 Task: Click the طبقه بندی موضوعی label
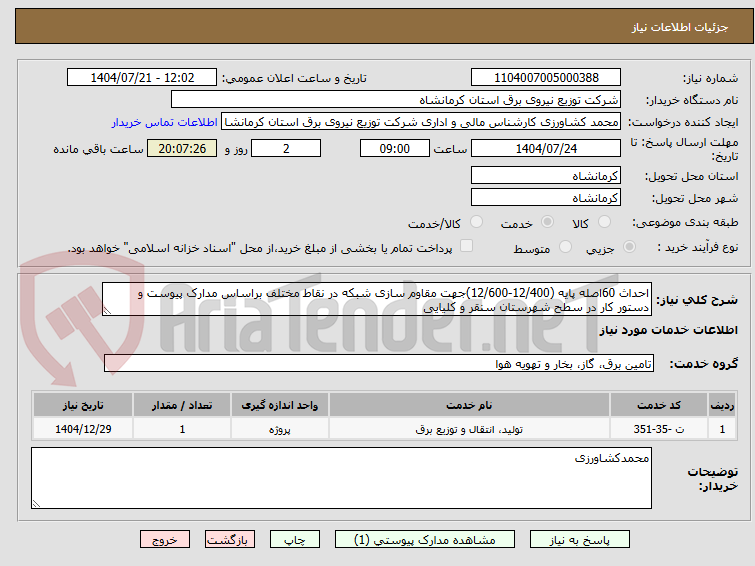click(685, 222)
